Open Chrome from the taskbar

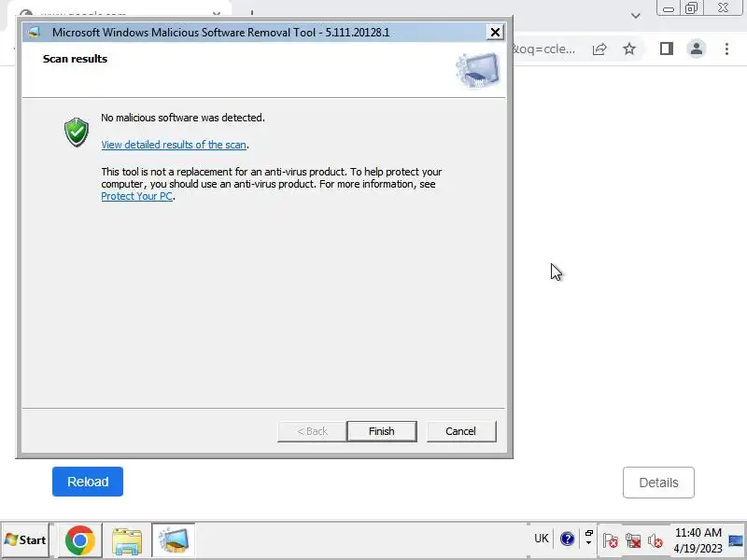(x=79, y=540)
